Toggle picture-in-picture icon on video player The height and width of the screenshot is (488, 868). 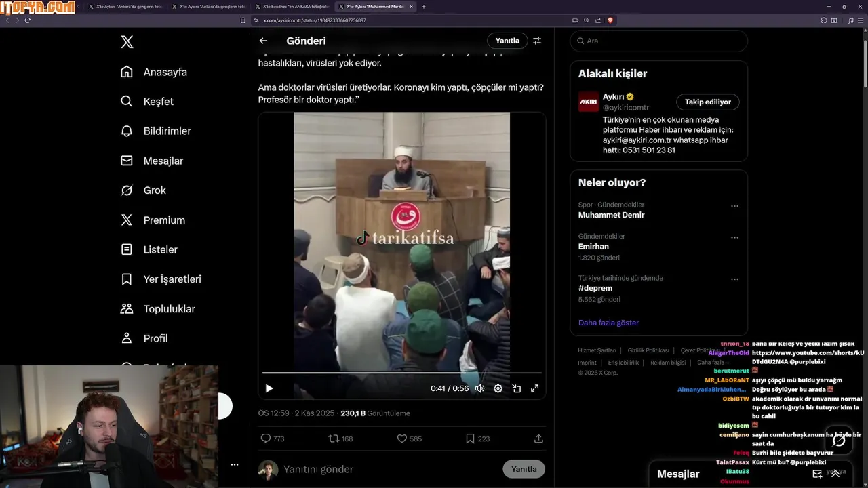click(517, 388)
